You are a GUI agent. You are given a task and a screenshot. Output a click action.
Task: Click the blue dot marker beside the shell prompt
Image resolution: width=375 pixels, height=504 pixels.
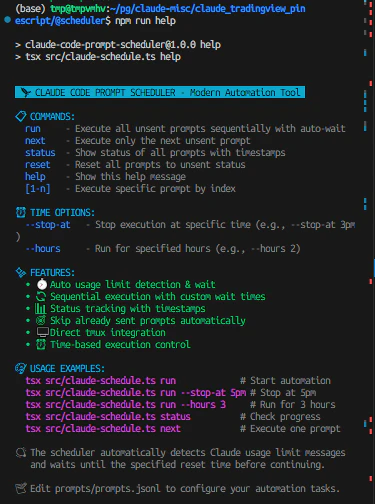(8, 20)
